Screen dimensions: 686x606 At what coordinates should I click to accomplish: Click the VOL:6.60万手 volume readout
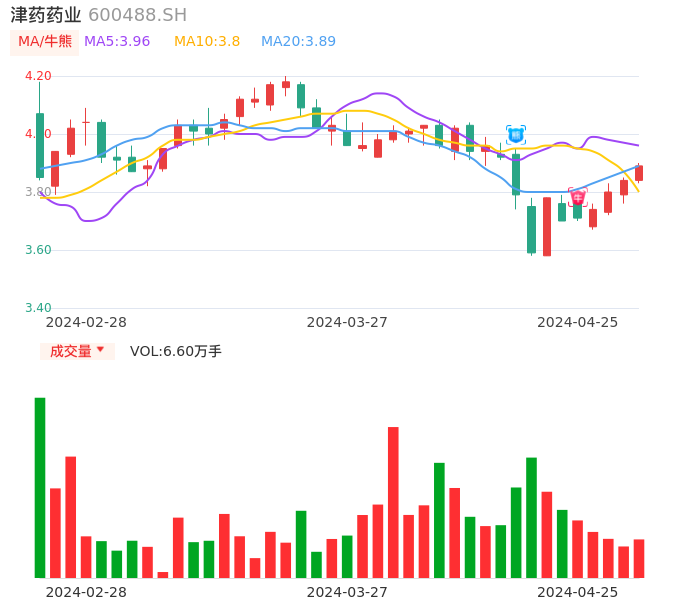[x=175, y=351]
